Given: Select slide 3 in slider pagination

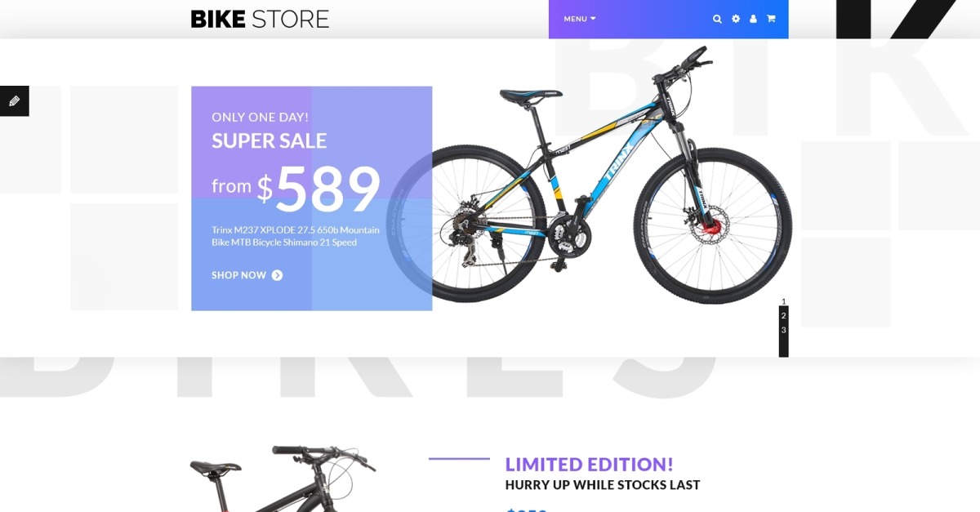Looking at the screenshot, I should tap(783, 330).
